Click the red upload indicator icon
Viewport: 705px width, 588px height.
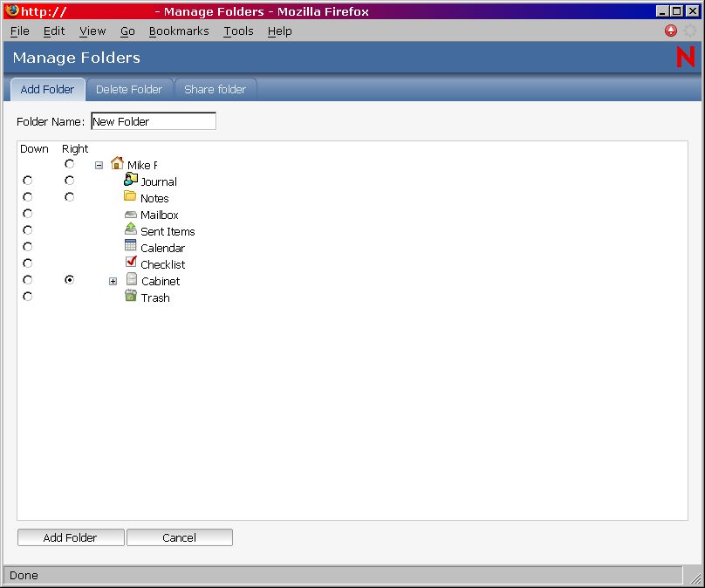coord(670,31)
